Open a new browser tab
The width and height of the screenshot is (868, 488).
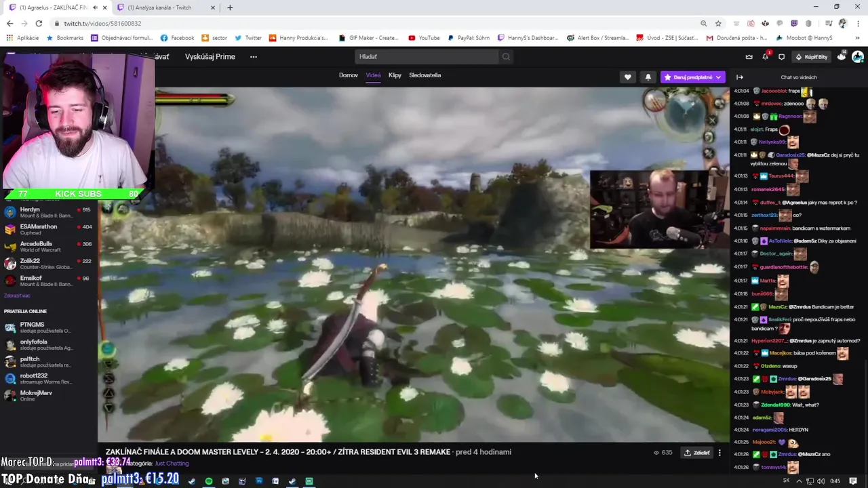(x=230, y=7)
